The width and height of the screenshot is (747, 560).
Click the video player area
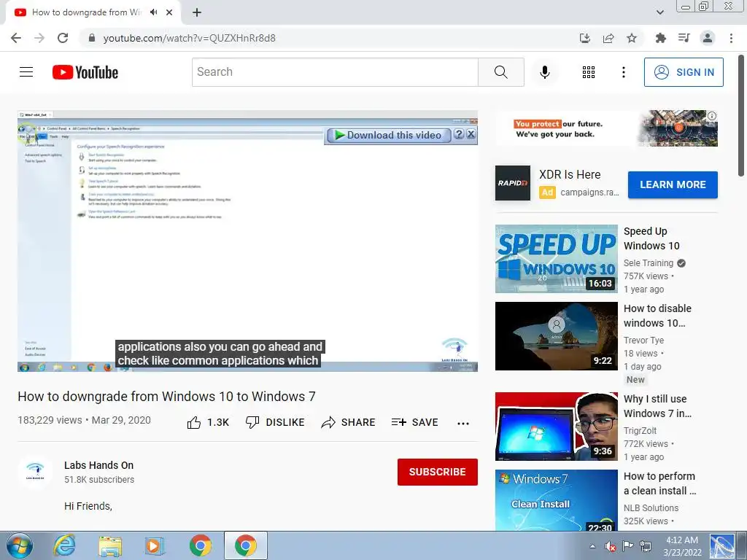[x=248, y=241]
